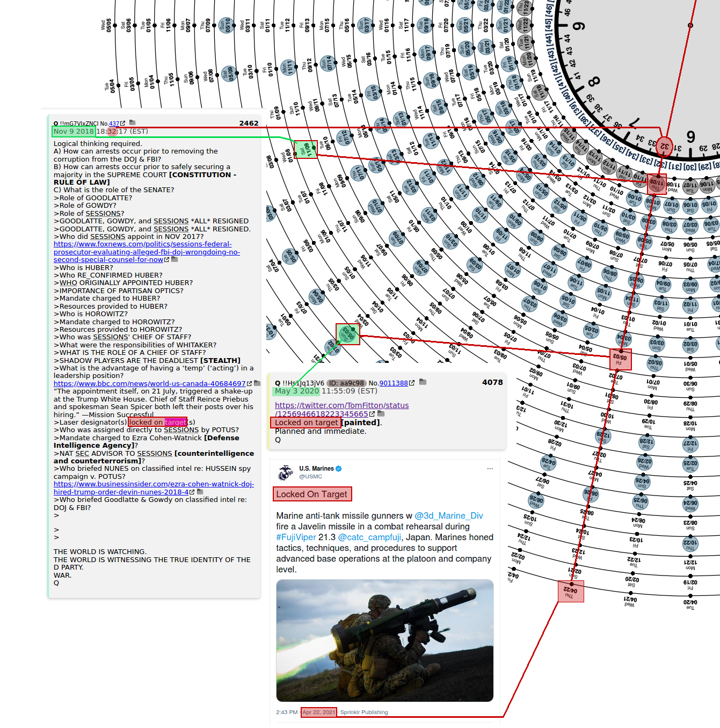Click tripcode !!Hs1Jq13jV6
The image size is (720, 728).
(x=303, y=383)
